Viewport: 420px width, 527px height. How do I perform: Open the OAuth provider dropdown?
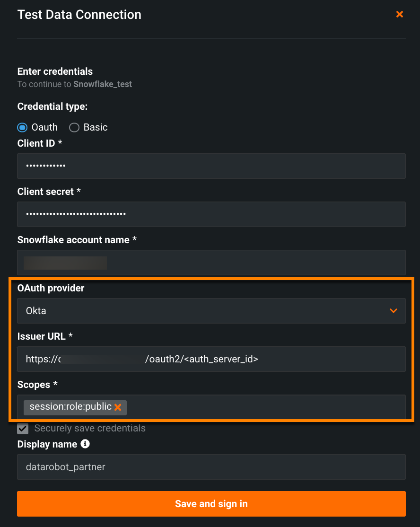211,311
